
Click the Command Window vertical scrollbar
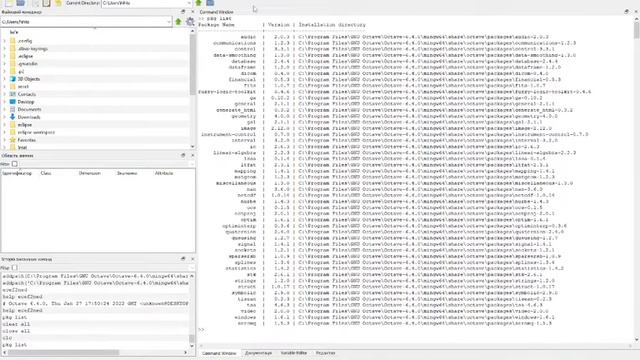636,31
